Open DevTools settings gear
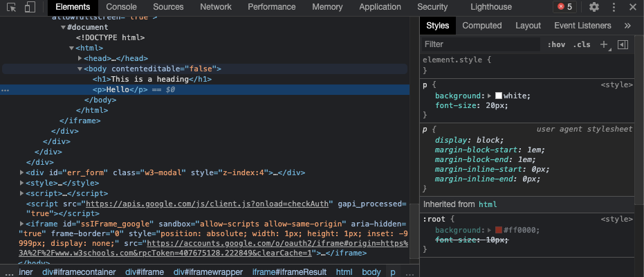Screen dimensions: 644x277 [x=594, y=7]
